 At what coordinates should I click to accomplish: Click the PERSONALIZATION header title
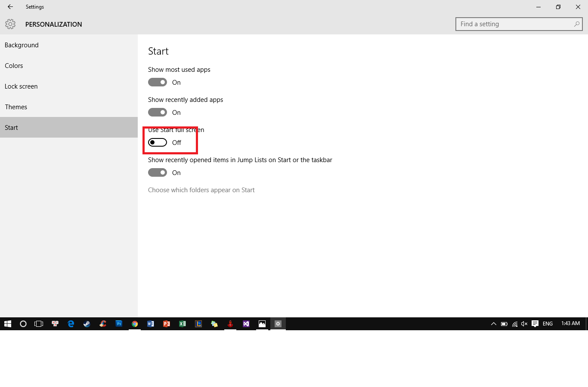(x=53, y=25)
